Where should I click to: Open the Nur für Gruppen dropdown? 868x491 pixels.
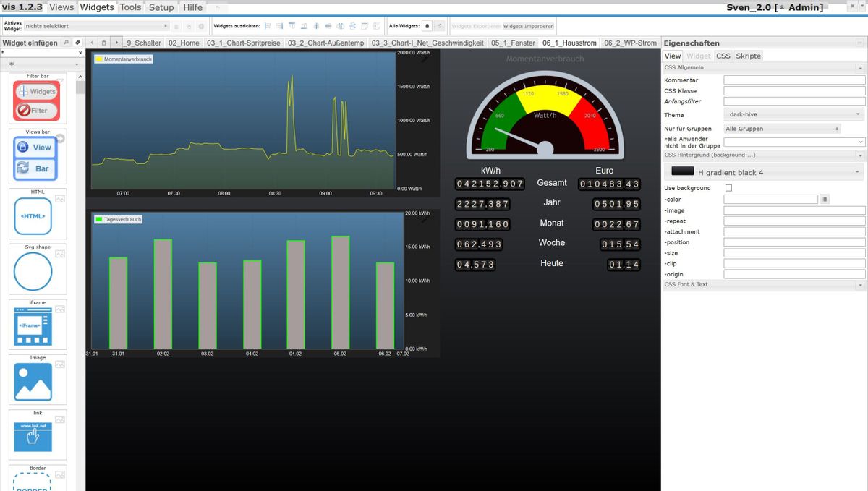pyautogui.click(x=782, y=129)
